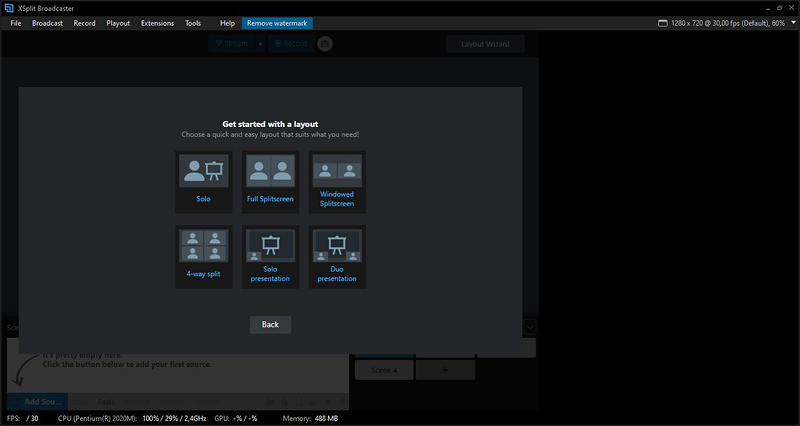
Task: Click the XSplit Broadcaster logo icon
Action: click(x=9, y=8)
